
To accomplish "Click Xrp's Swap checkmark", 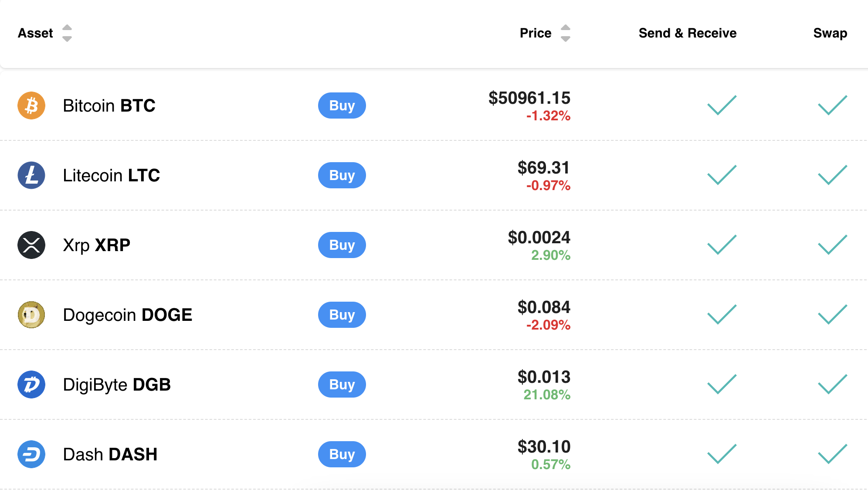I will coord(832,245).
